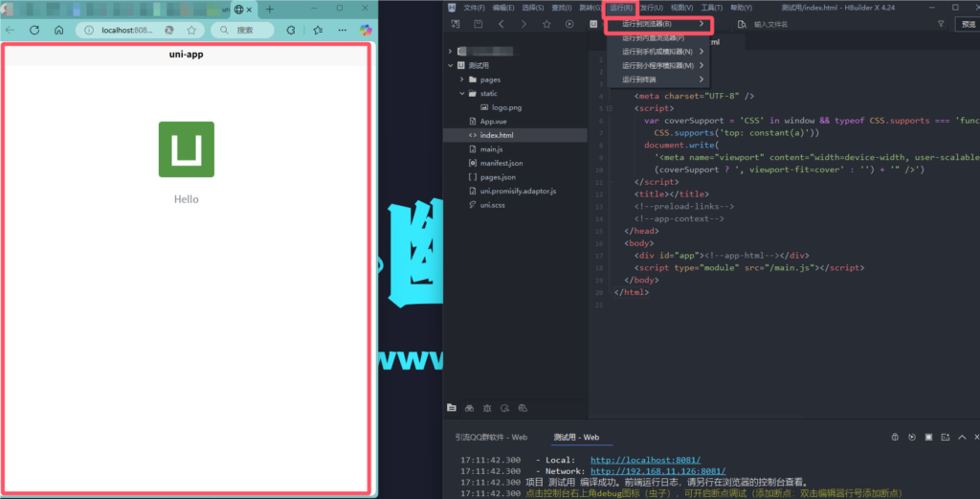Expand the blurred project above 测试用
The image size is (980, 499).
450,52
